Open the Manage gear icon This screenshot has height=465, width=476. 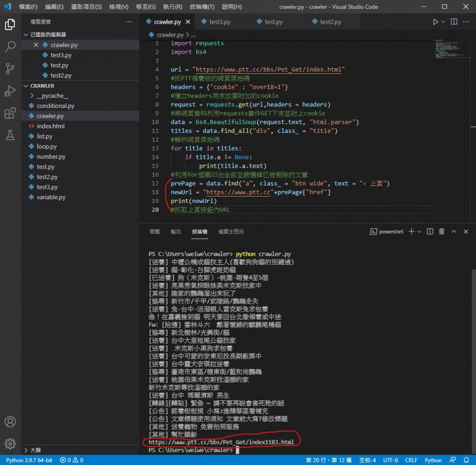coord(10,444)
